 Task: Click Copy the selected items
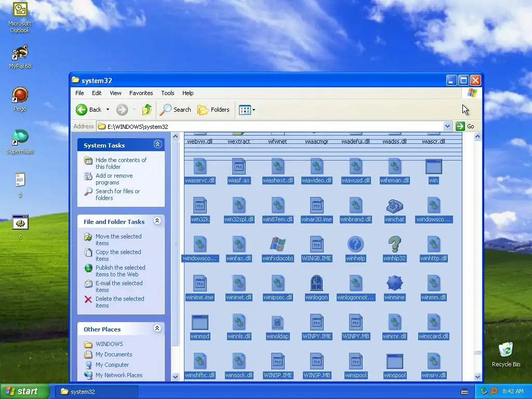[118, 255]
